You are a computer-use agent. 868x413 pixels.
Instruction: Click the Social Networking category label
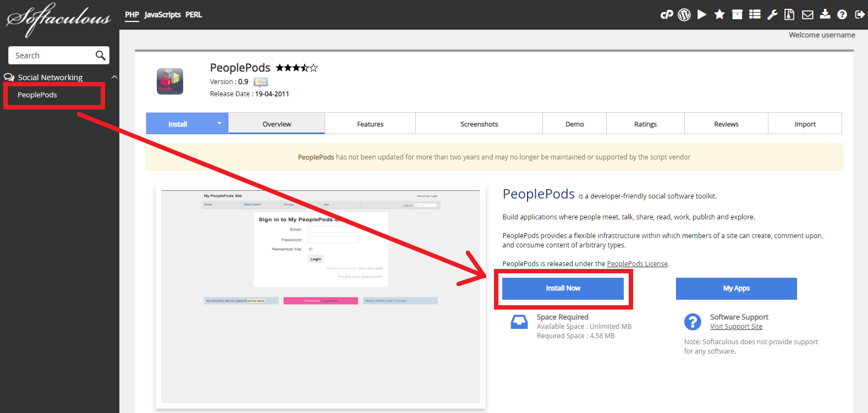coord(50,78)
